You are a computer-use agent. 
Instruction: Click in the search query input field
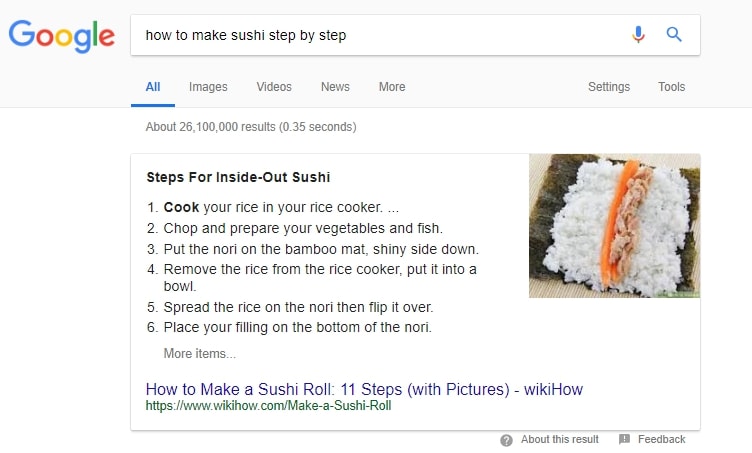[379, 35]
